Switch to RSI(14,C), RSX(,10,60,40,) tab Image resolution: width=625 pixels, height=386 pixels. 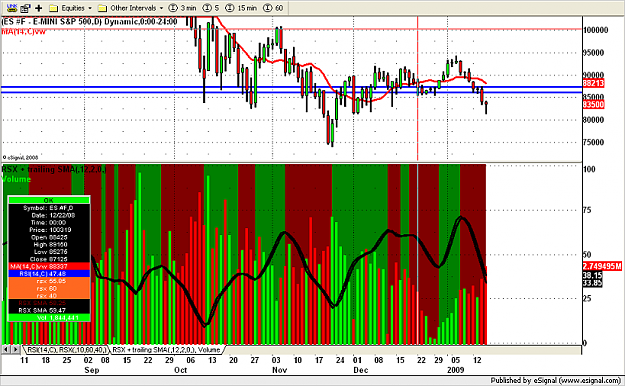(x=66, y=350)
